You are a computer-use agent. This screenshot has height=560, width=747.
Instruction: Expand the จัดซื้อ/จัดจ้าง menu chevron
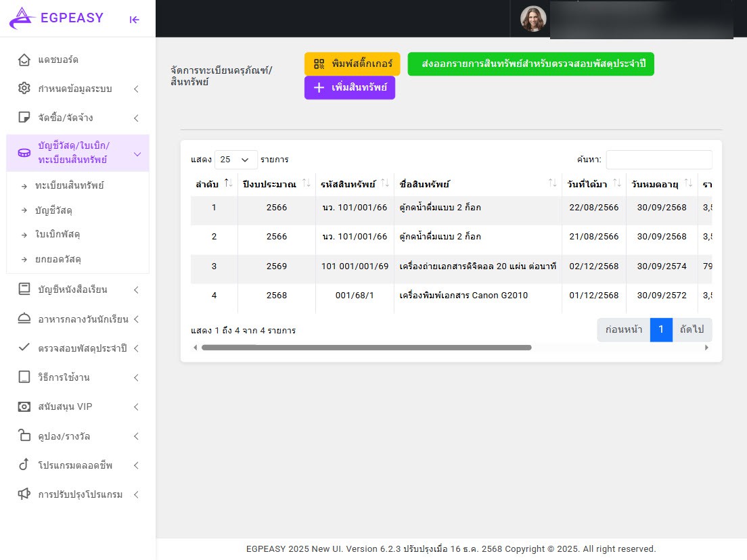point(136,118)
